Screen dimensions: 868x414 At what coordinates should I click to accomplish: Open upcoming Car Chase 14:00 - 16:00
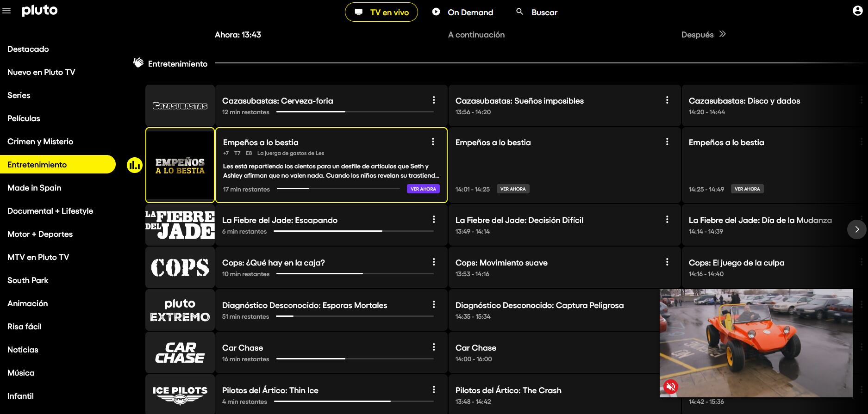(554, 352)
